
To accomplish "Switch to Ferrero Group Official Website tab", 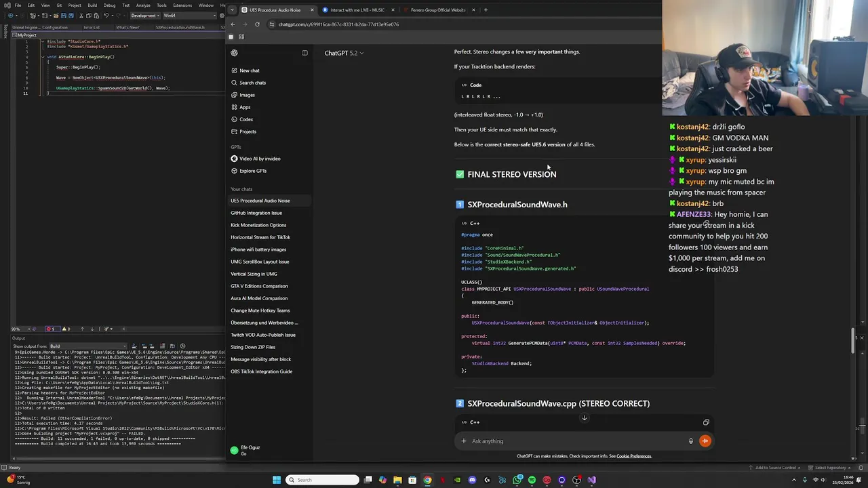I will point(439,10).
